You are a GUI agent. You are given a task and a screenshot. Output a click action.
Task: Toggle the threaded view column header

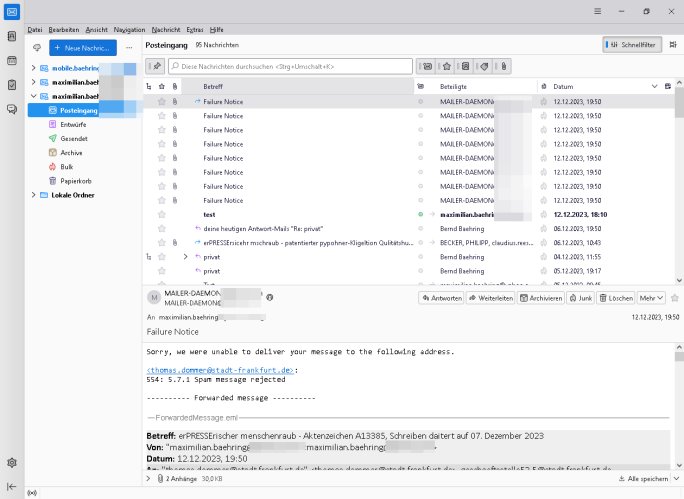[149, 86]
